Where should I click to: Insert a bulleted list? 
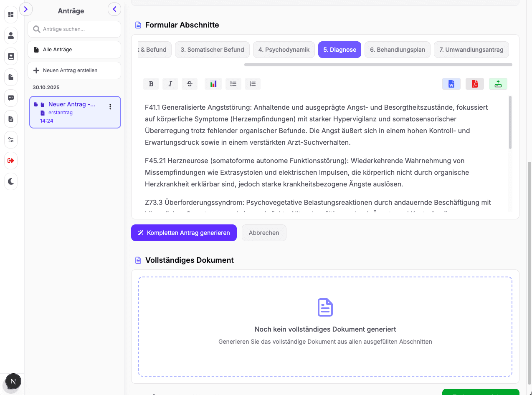[x=233, y=84]
